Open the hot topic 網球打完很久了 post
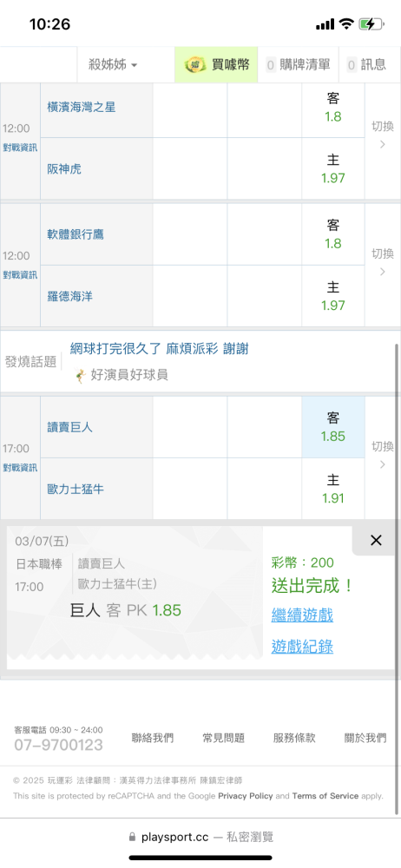 click(160, 349)
